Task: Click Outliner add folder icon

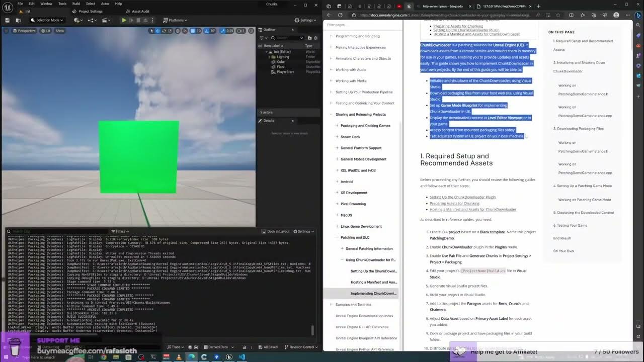Action: point(309,38)
